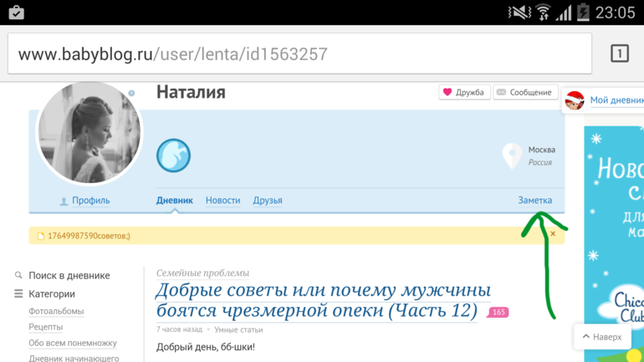Open post Добрые советы или почему мужчины
644x362 pixels.
coord(323,300)
